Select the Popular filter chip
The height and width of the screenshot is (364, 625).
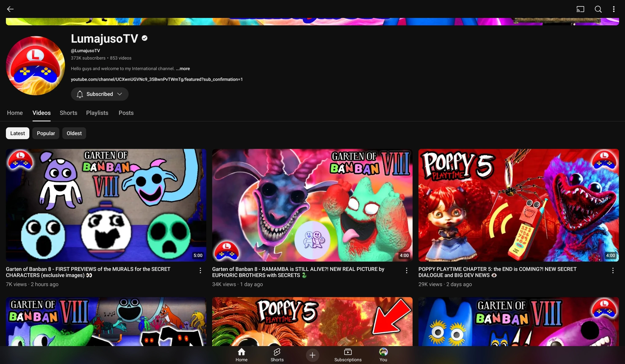point(46,133)
